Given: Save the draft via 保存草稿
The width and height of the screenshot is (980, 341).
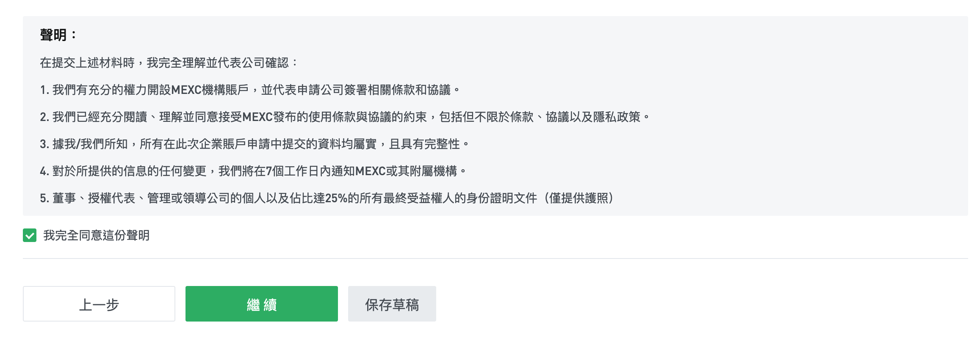Looking at the screenshot, I should point(392,304).
